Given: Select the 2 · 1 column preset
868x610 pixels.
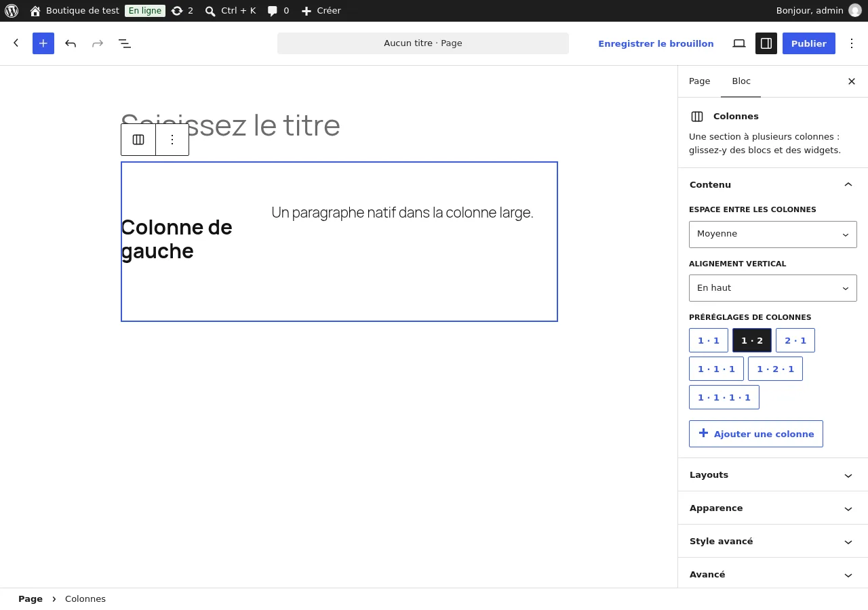Looking at the screenshot, I should point(795,340).
